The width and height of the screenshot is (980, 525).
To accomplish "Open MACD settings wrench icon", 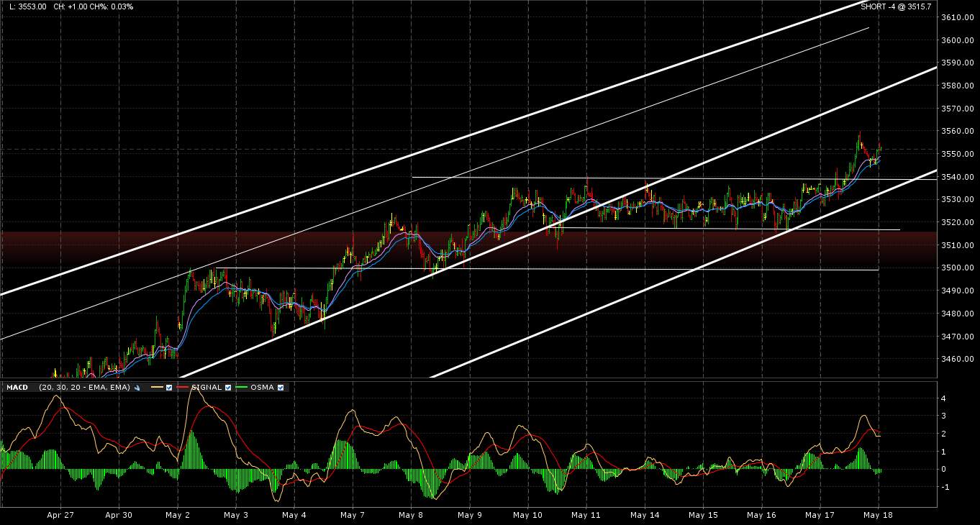I will point(137,388).
